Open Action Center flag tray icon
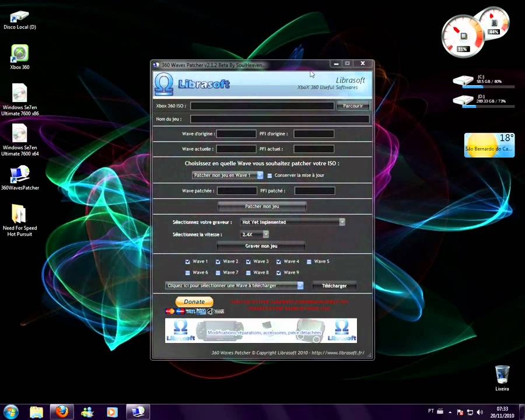 (x=460, y=412)
